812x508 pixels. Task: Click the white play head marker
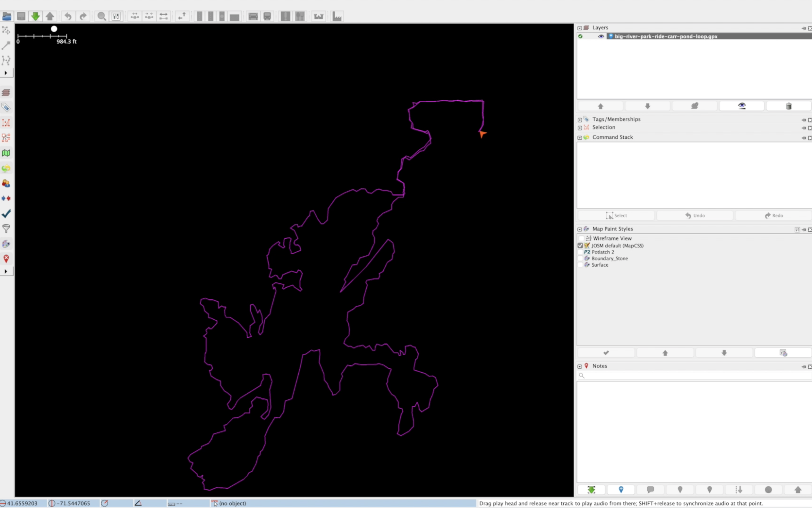(x=54, y=29)
